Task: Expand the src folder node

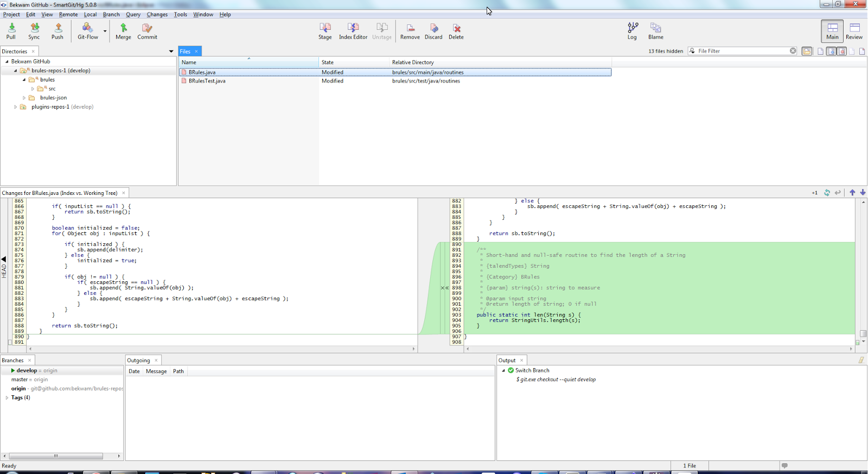Action: 33,89
